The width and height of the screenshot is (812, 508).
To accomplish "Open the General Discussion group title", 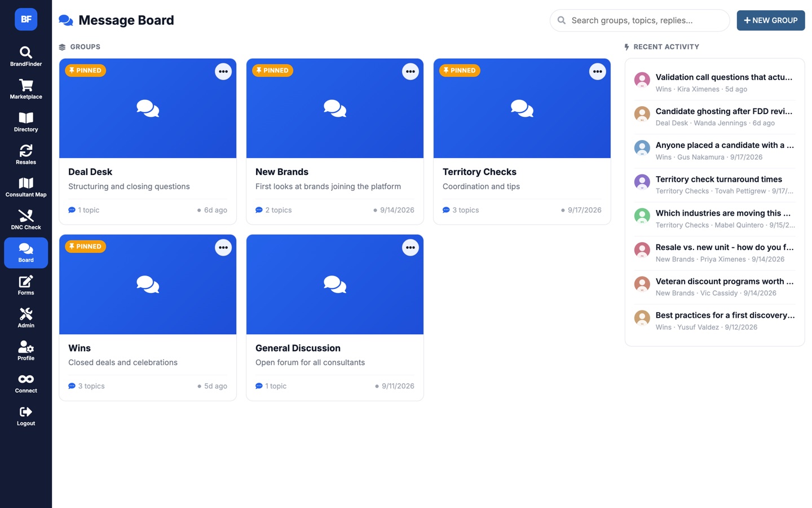I will tap(298, 348).
